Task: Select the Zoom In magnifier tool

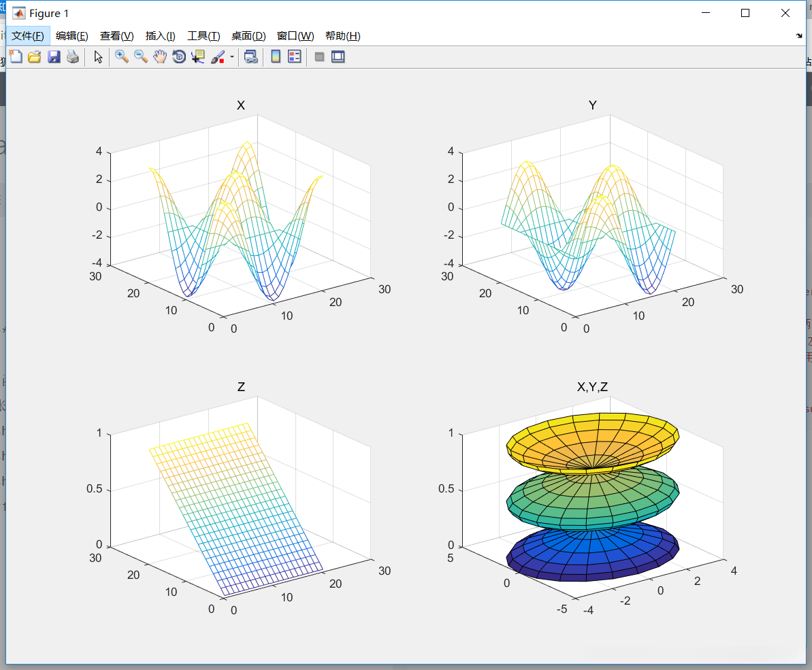Action: click(x=122, y=57)
